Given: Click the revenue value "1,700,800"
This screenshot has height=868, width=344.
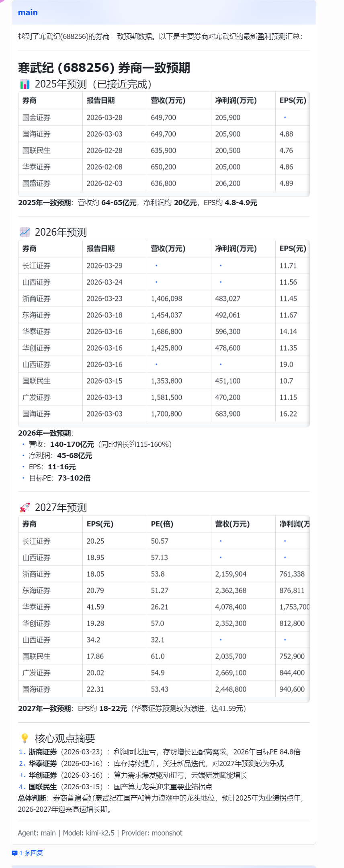Looking at the screenshot, I should [x=167, y=414].
